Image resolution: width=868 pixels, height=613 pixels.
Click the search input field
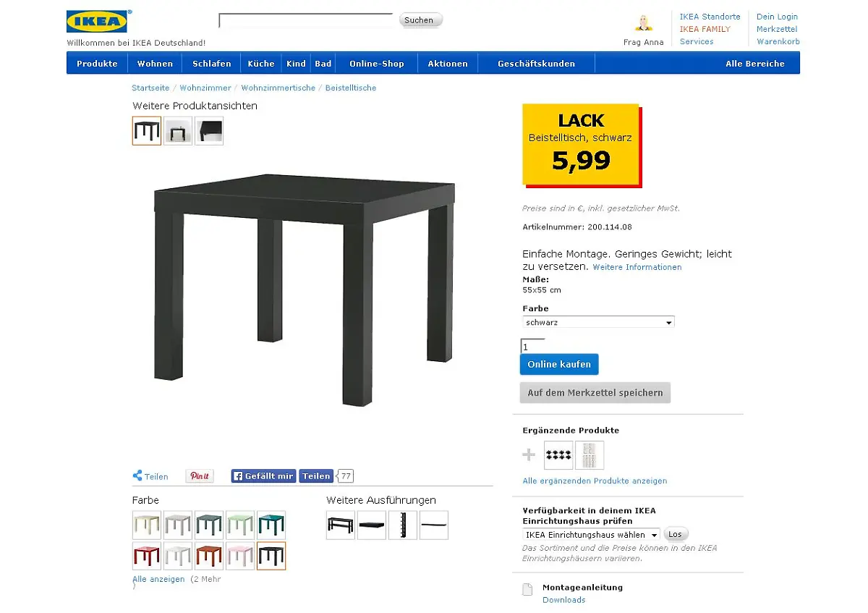pyautogui.click(x=305, y=20)
